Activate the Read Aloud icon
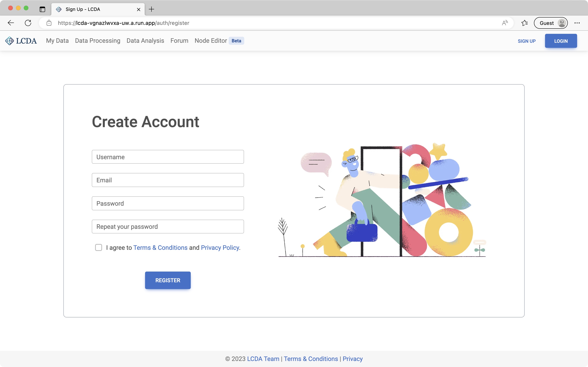588x367 pixels. point(505,23)
